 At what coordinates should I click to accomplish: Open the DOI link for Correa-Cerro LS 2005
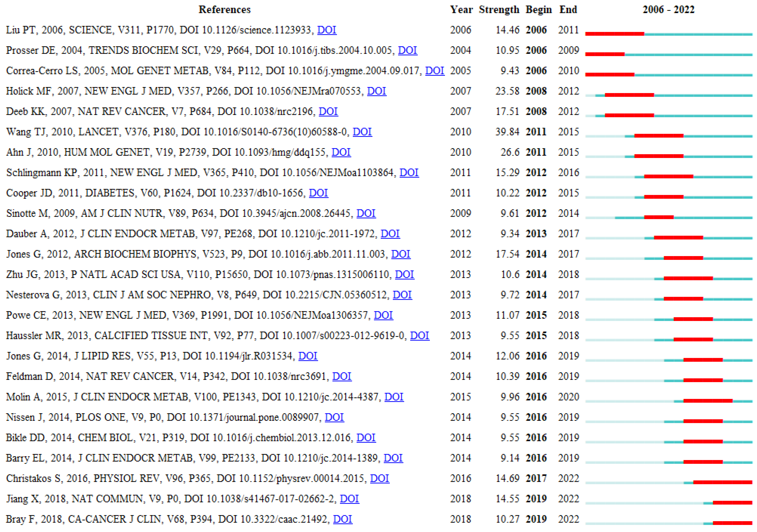point(435,70)
